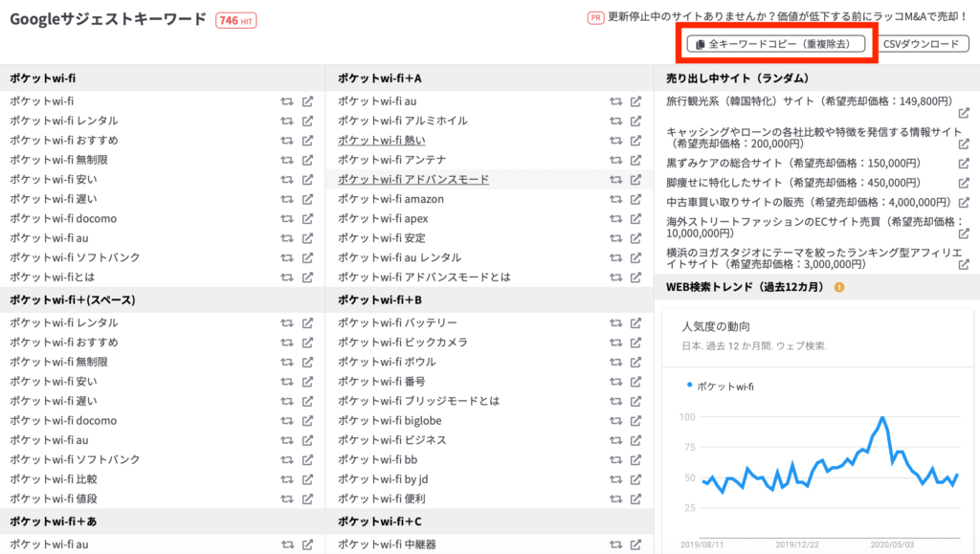980x554 pixels.
Task: Click info icon beside WEB検索トレンド heading
Action: tap(839, 287)
